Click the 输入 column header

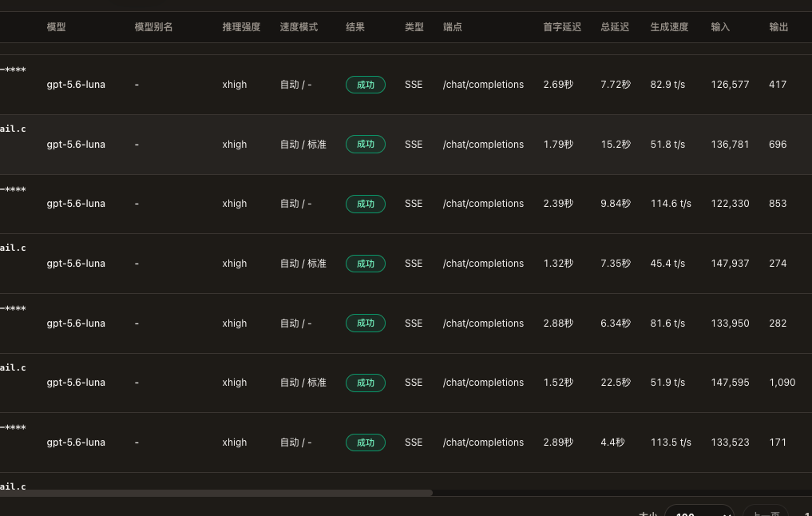click(x=720, y=27)
